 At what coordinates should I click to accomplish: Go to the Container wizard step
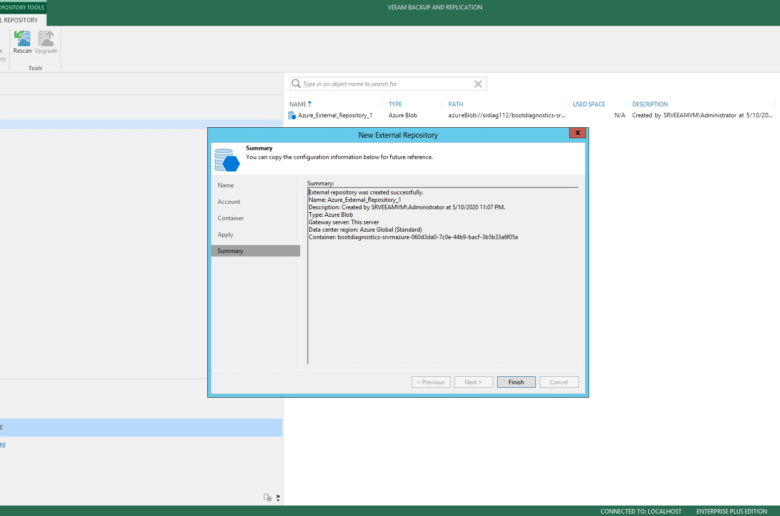pos(230,218)
